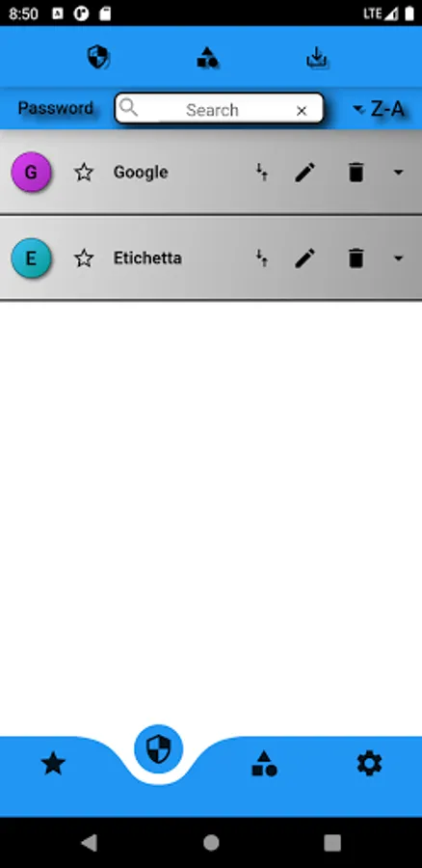The height and width of the screenshot is (868, 422).
Task: Delete the Etichetta entry via trash icon
Action: (356, 258)
